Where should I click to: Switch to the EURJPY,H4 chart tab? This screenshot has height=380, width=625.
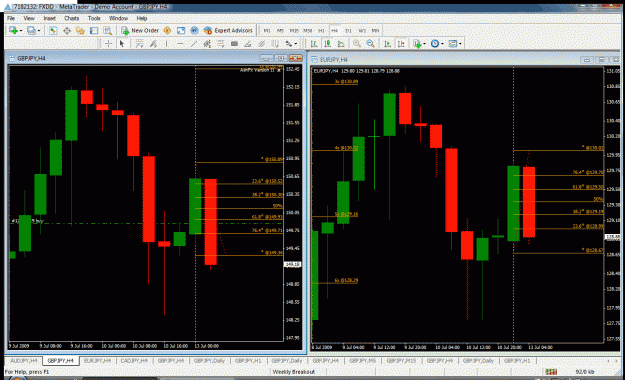click(x=97, y=361)
